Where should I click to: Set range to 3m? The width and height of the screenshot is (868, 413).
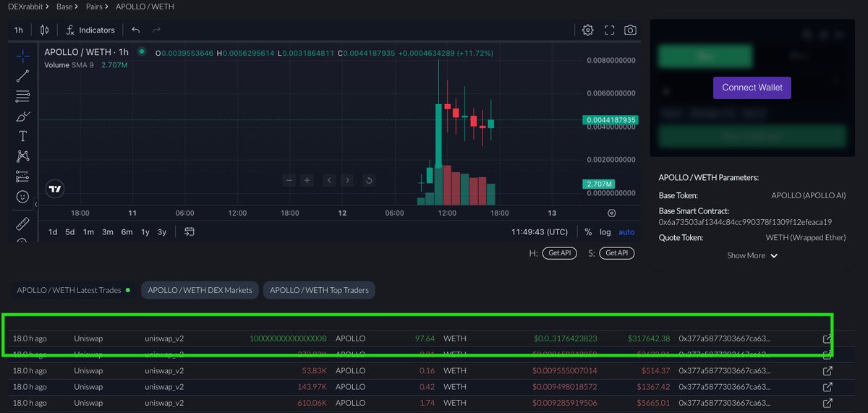pos(107,232)
